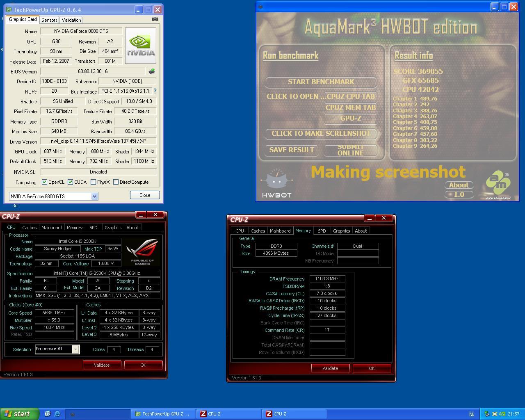Screen dimensions: 525x420
Task: Open the Caches tab in left CPU-Z
Action: (x=30, y=228)
